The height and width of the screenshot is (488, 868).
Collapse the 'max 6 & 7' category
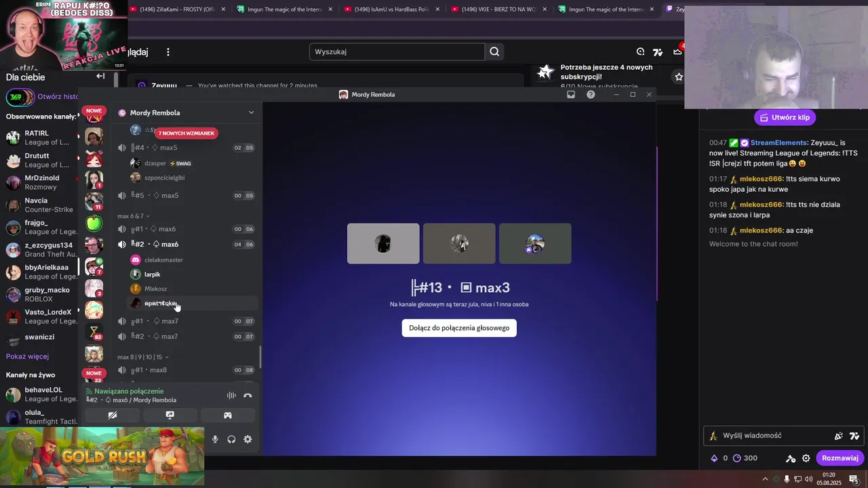pyautogui.click(x=134, y=216)
